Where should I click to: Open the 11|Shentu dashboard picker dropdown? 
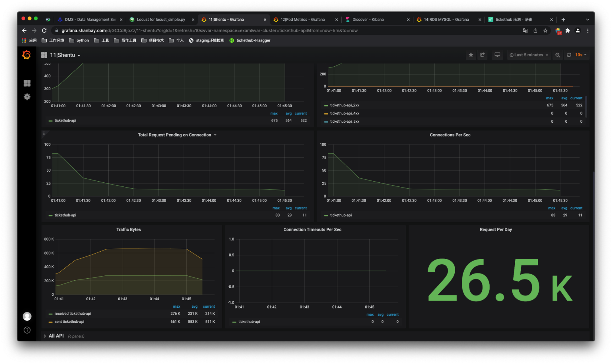pos(61,55)
